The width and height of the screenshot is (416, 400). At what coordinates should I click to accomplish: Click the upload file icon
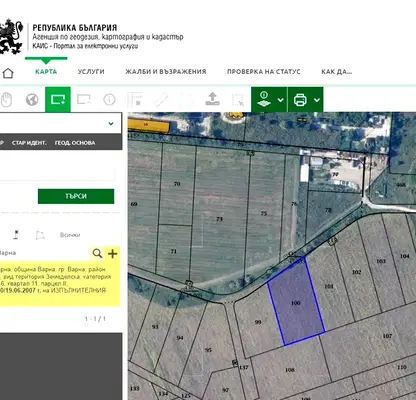212,99
